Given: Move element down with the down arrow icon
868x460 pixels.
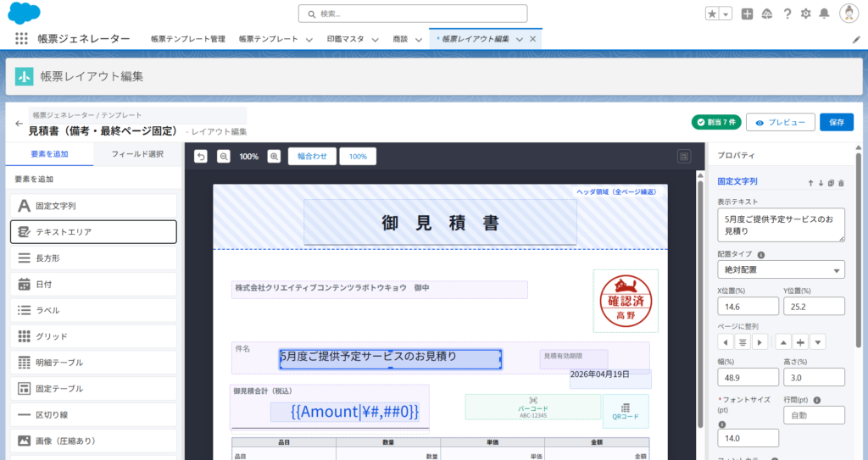Looking at the screenshot, I should [821, 183].
